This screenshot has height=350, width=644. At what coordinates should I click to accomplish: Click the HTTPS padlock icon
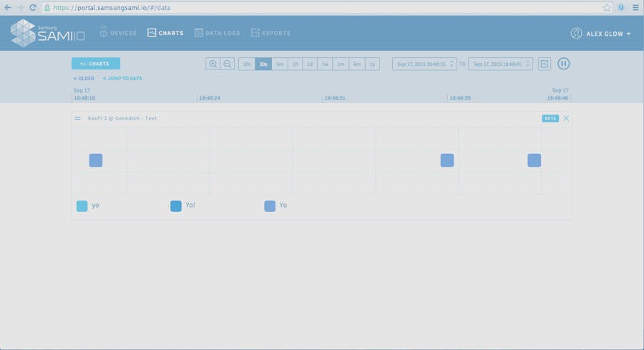(47, 8)
